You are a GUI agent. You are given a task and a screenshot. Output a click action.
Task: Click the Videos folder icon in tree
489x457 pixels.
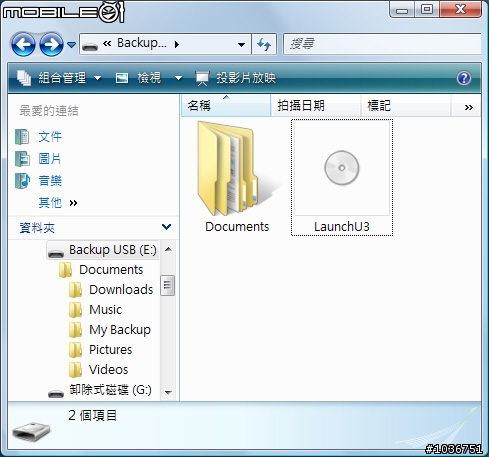point(75,370)
